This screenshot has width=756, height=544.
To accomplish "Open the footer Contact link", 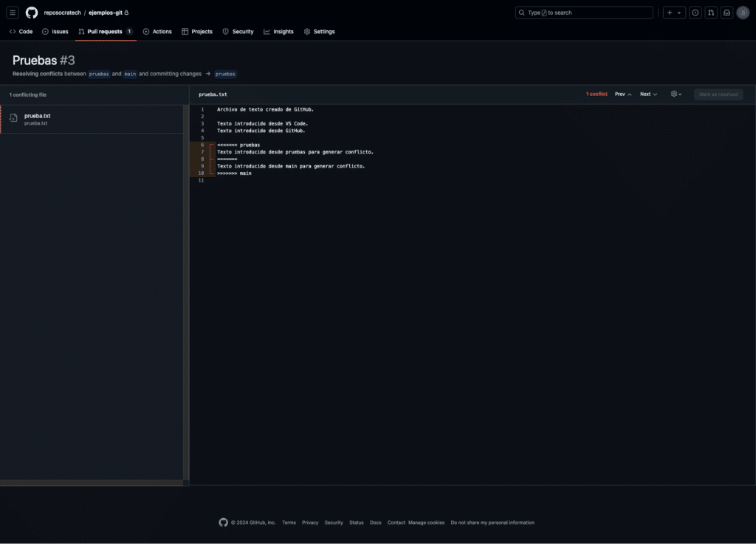I will 396,523.
